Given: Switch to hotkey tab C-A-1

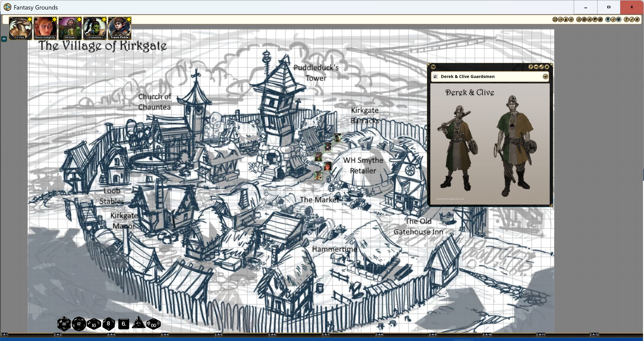Looking at the screenshot, I should 5,335.
